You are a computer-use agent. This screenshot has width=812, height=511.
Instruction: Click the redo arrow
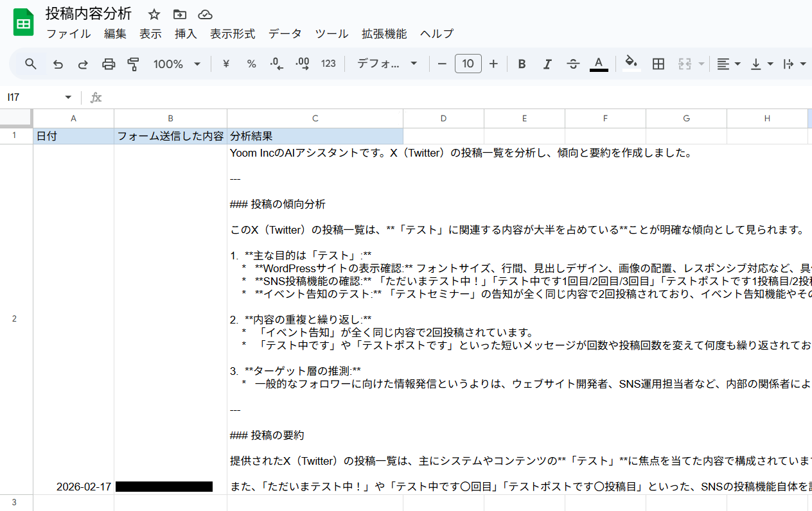pyautogui.click(x=83, y=64)
